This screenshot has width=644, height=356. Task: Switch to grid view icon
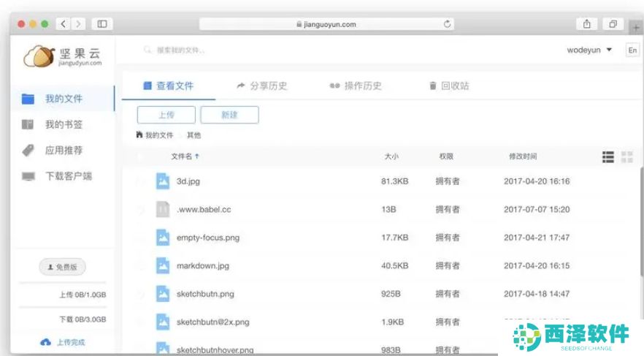(626, 157)
